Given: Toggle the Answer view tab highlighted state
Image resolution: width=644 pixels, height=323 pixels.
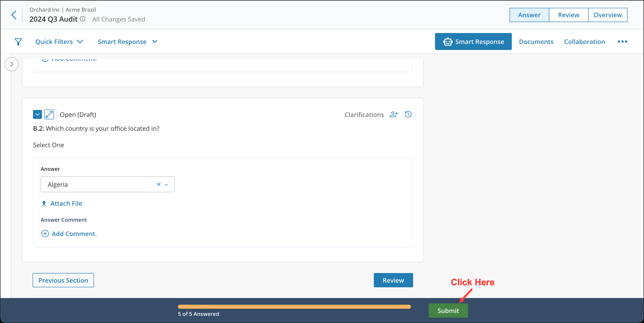Looking at the screenshot, I should point(529,15).
